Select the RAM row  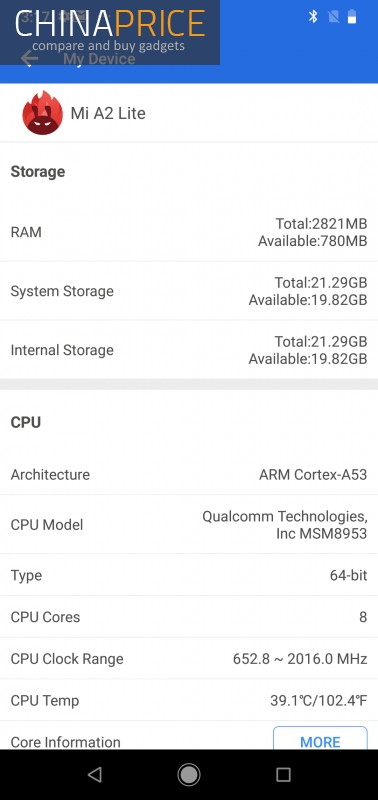point(189,232)
